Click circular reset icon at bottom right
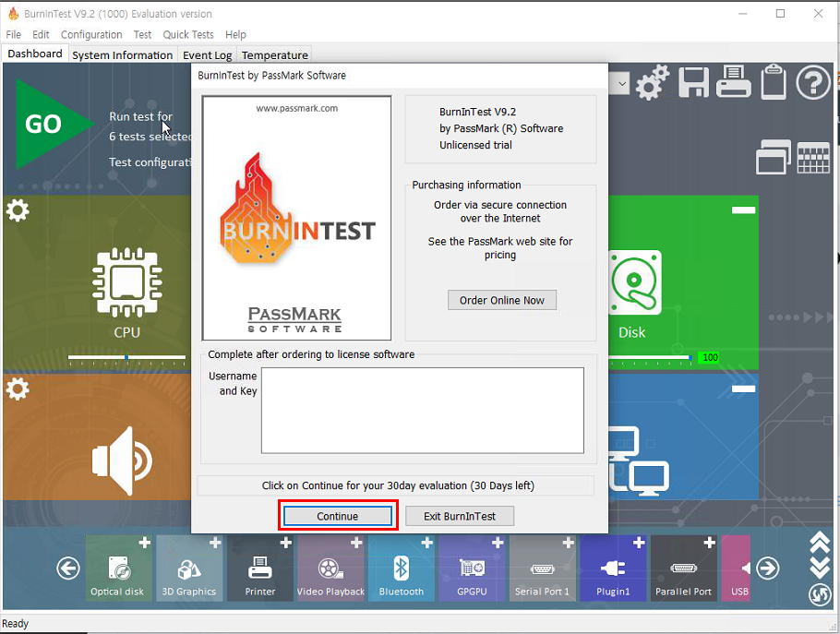 tap(820, 594)
